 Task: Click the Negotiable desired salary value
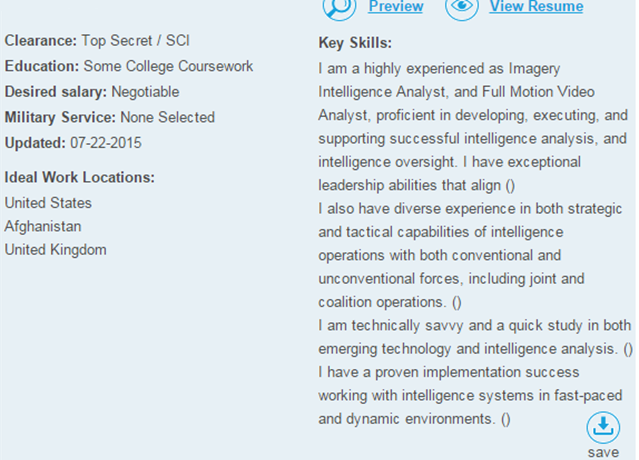pyautogui.click(x=145, y=92)
